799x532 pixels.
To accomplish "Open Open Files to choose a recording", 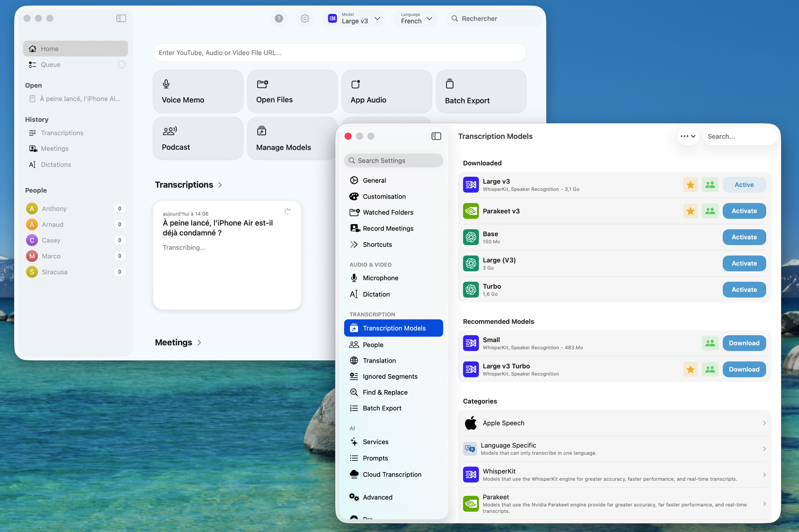I will (292, 91).
